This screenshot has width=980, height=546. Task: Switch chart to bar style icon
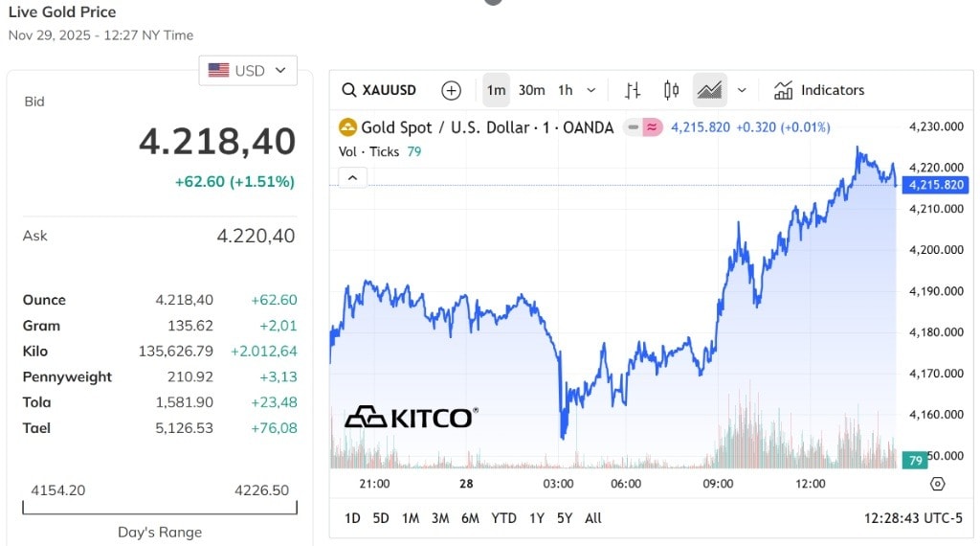tap(633, 90)
